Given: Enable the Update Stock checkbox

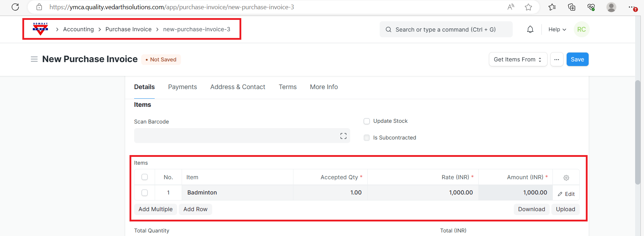Looking at the screenshot, I should (x=367, y=121).
